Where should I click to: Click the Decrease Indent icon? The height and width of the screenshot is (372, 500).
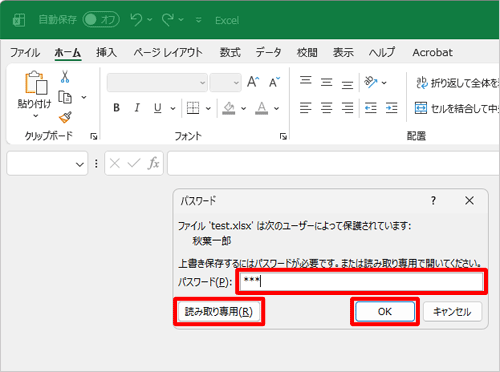(x=371, y=108)
